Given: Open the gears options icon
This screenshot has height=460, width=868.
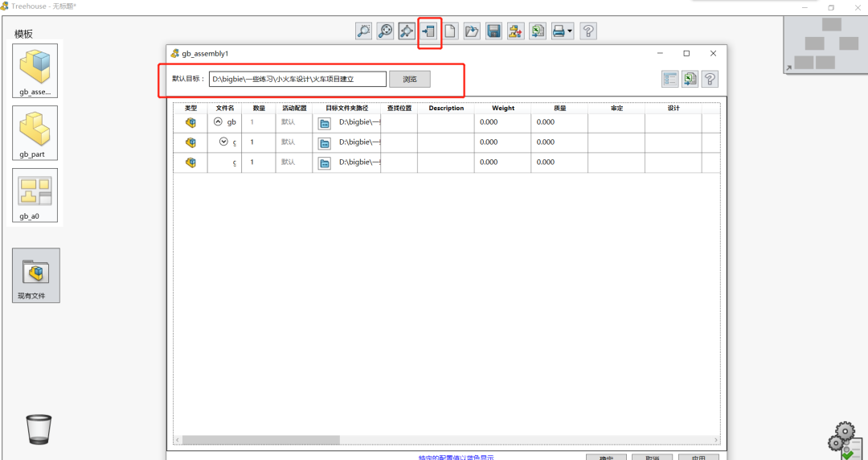Looking at the screenshot, I should point(844,442).
